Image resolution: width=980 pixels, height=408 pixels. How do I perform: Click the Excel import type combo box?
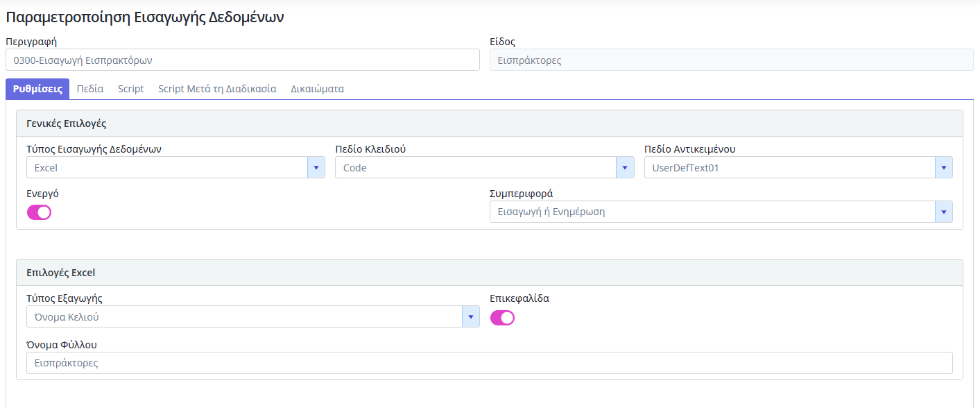pos(166,167)
